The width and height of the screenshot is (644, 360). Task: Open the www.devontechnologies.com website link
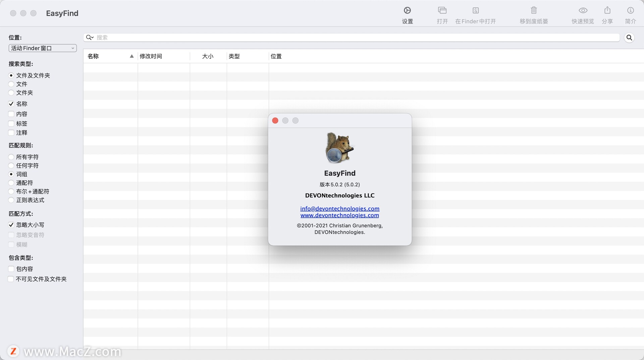340,215
